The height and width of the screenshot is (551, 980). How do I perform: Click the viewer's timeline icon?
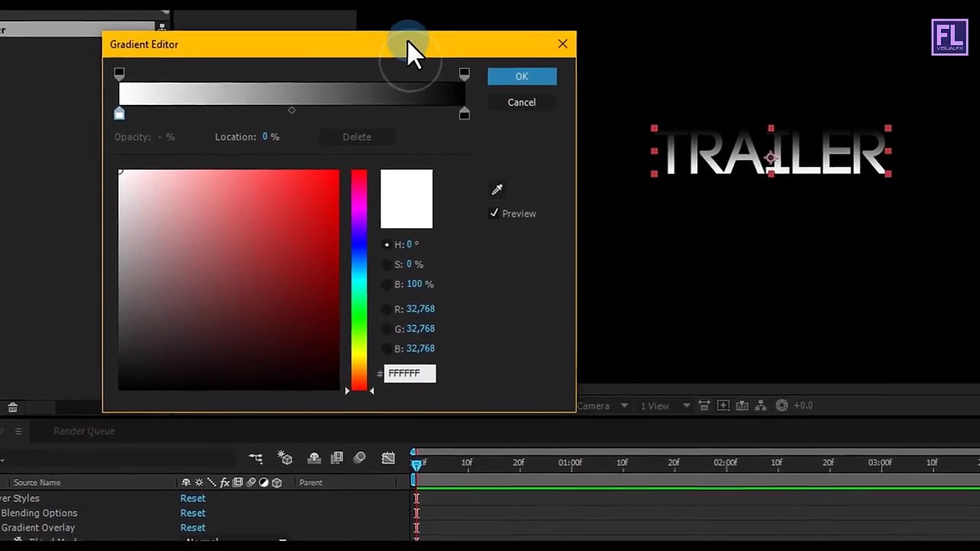click(743, 406)
